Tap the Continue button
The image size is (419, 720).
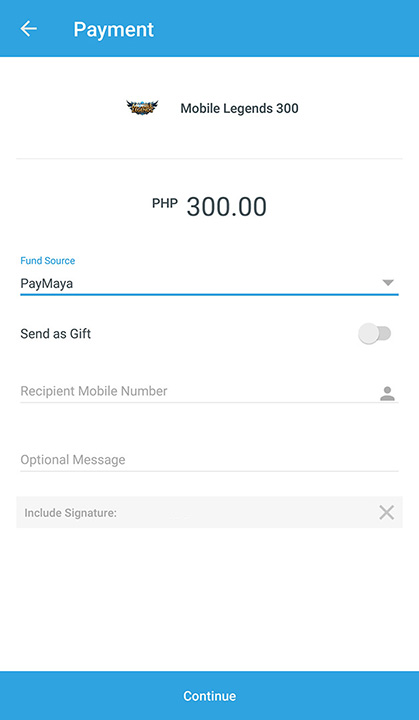210,696
